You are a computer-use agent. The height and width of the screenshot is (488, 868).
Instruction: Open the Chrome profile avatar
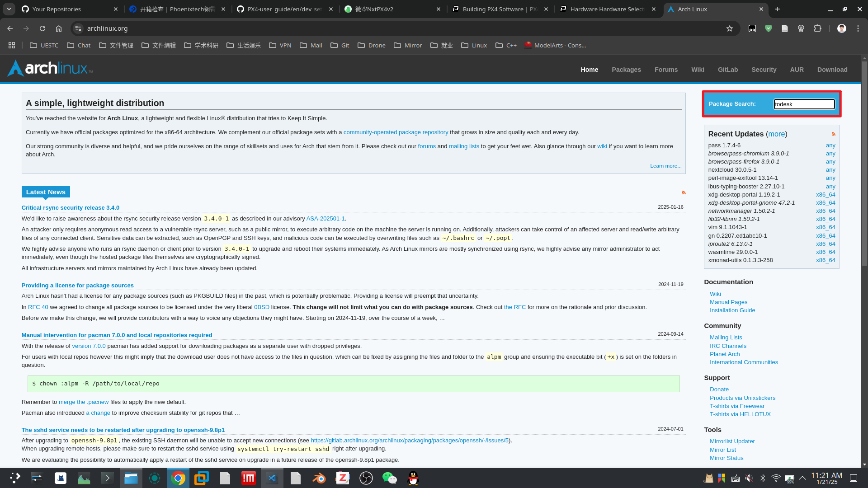[842, 28]
